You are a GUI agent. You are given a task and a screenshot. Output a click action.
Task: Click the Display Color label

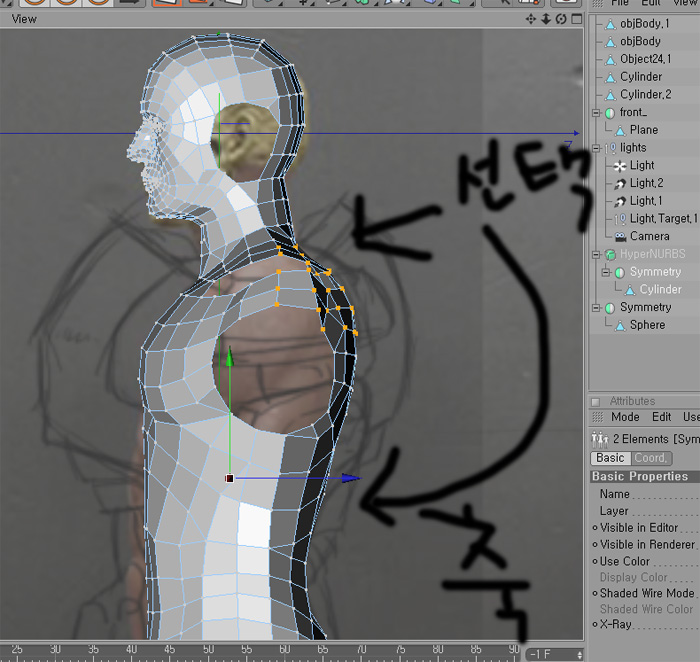pyautogui.click(x=633, y=577)
